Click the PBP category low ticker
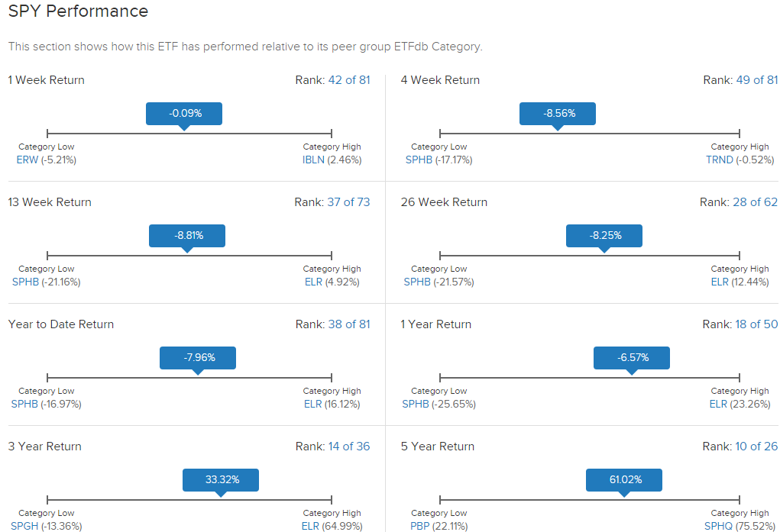780x532 pixels. pos(420,526)
